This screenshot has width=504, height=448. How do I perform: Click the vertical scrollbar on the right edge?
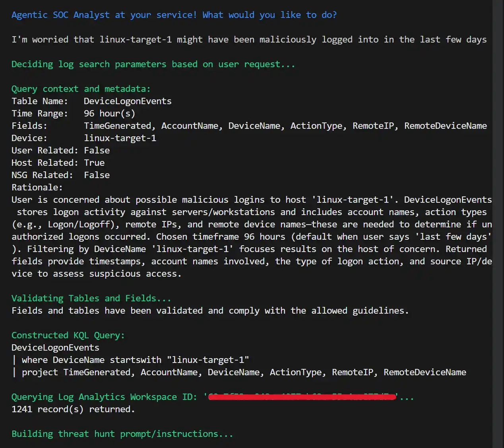(498, 224)
